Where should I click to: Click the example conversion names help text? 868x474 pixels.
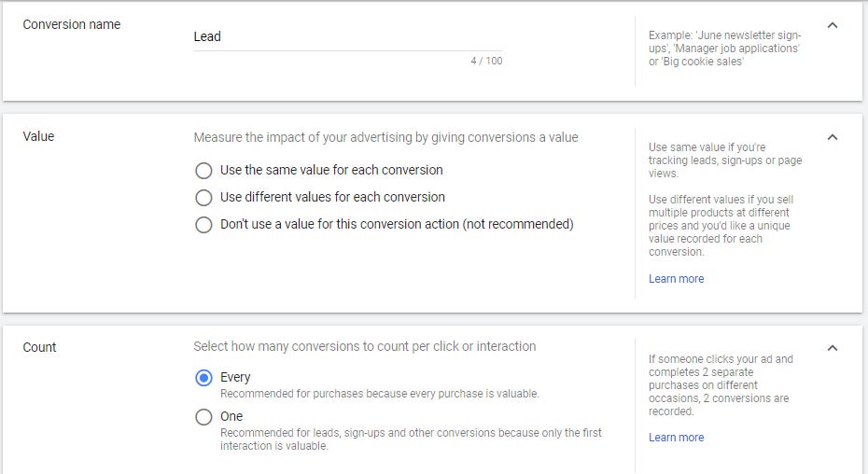pyautogui.click(x=724, y=49)
